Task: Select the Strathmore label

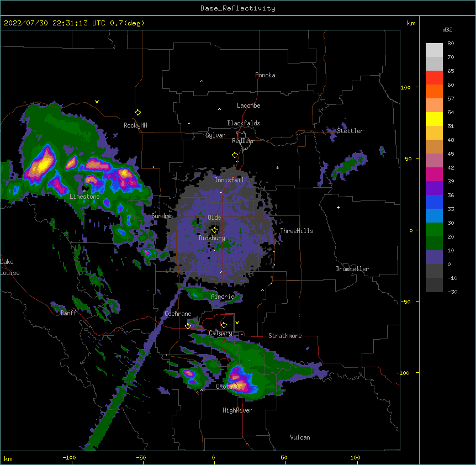Action: (285, 336)
